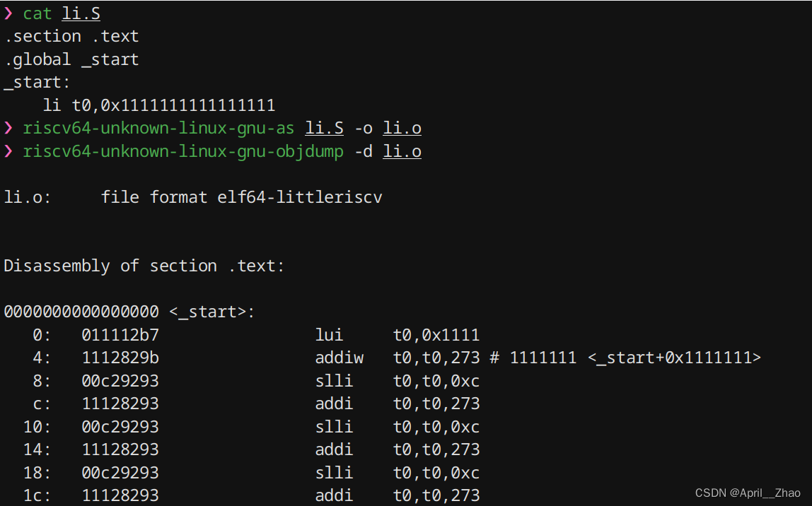The width and height of the screenshot is (812, 506).
Task: Click the addiw mnemonic at address 4
Action: [x=340, y=358]
